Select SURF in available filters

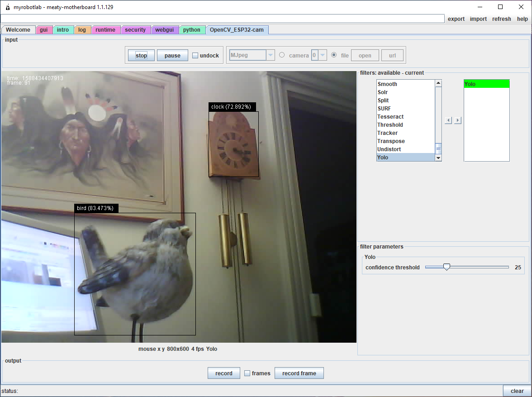tap(406, 108)
